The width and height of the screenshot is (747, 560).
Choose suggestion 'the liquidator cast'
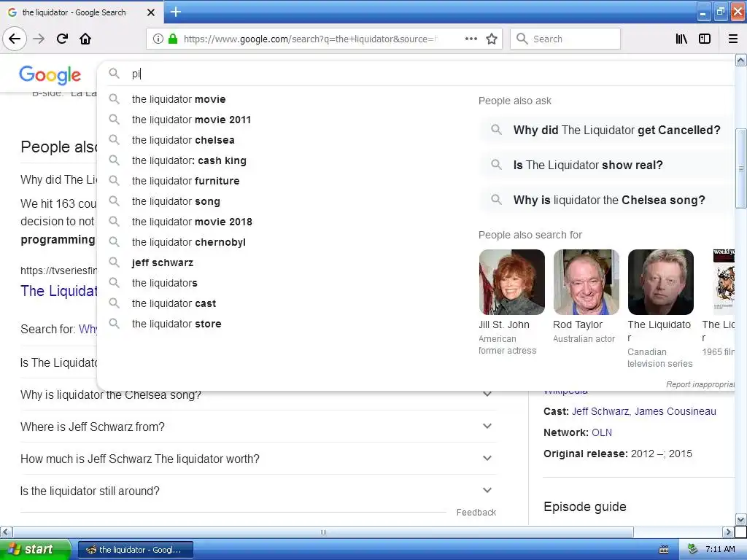coord(174,304)
